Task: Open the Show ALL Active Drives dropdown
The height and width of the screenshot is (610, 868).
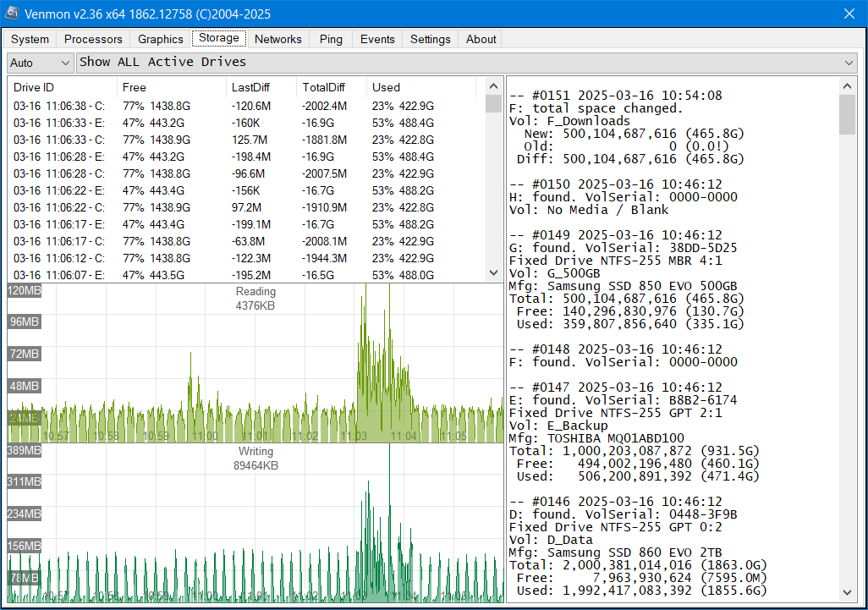Action: (x=467, y=63)
